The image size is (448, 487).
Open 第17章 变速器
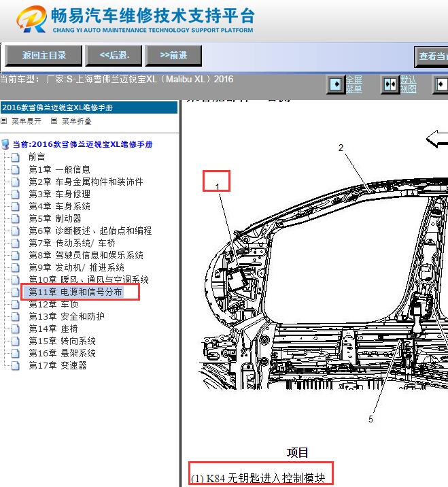coord(58,365)
